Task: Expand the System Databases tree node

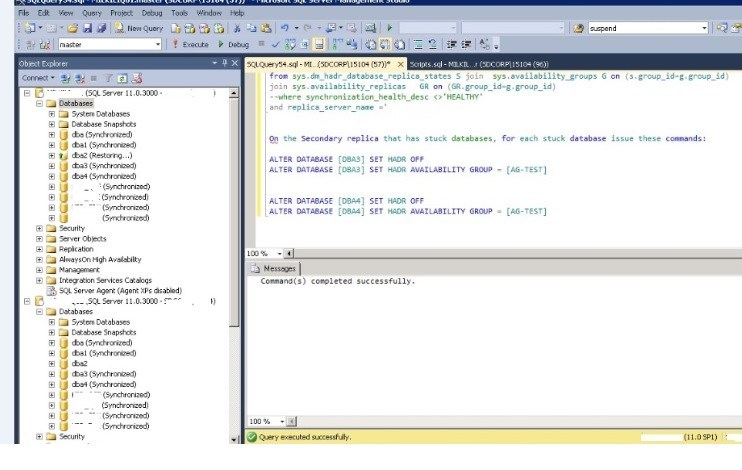Action: (51, 114)
